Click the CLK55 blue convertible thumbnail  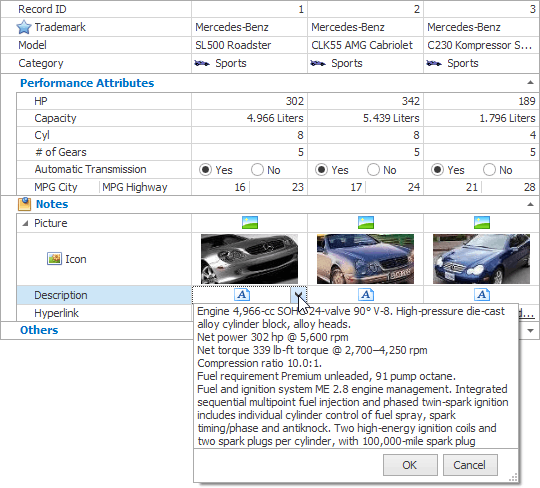[365, 259]
